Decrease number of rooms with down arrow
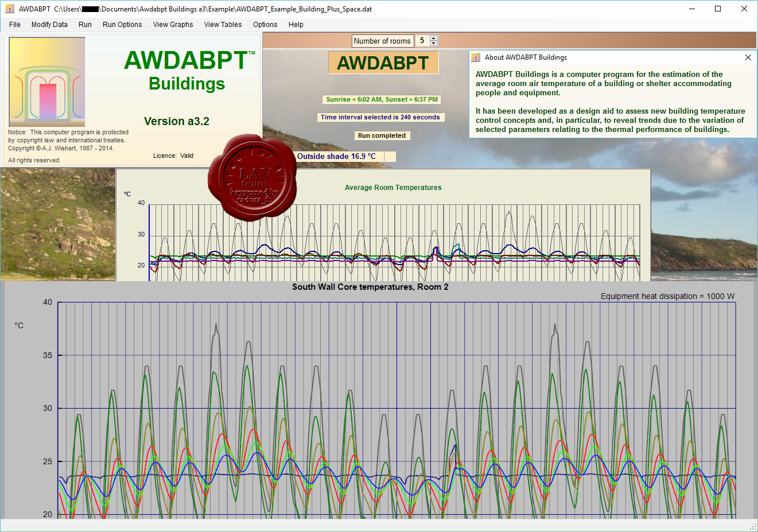This screenshot has height=532, width=758. [x=434, y=44]
